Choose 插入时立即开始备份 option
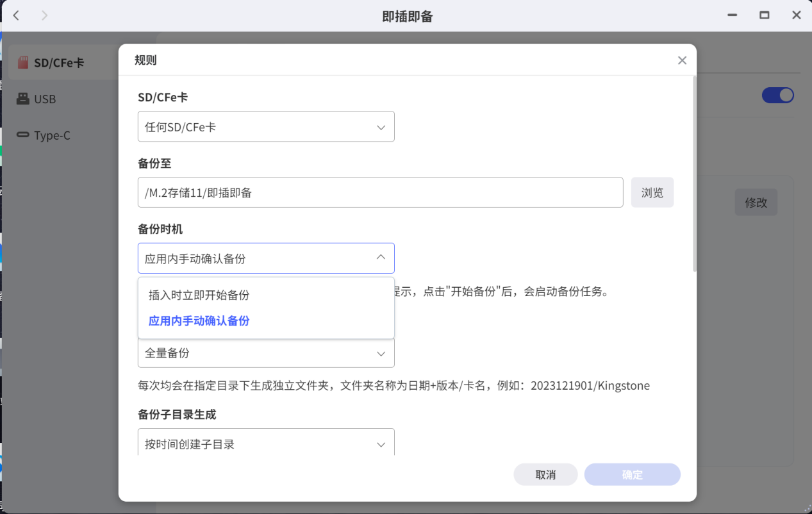 click(266, 295)
